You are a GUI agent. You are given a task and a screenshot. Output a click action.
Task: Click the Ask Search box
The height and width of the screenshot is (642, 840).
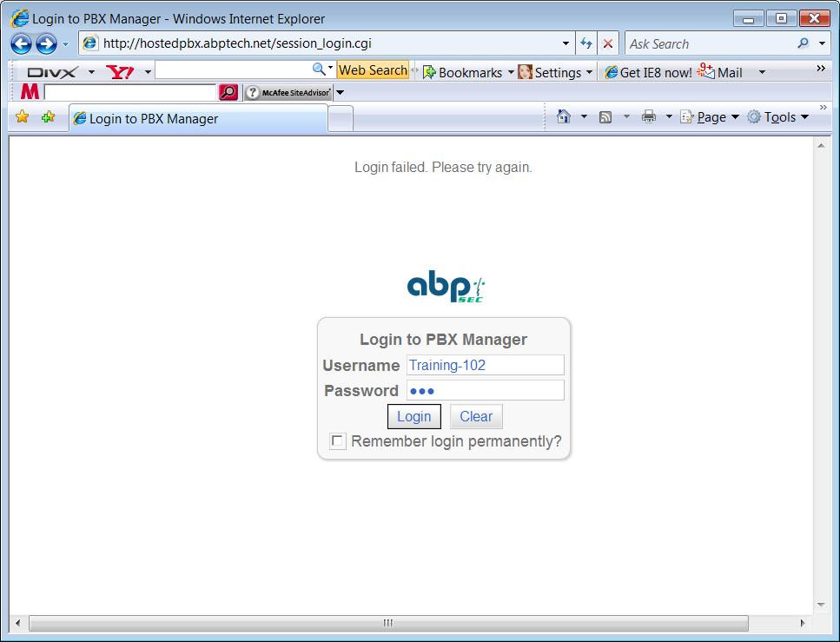tap(710, 44)
